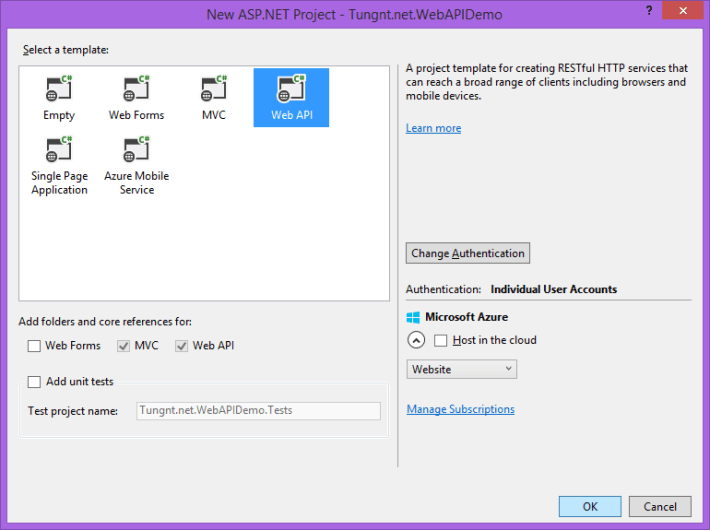710x530 pixels.
Task: Open the Learn more link
Action: click(x=433, y=128)
